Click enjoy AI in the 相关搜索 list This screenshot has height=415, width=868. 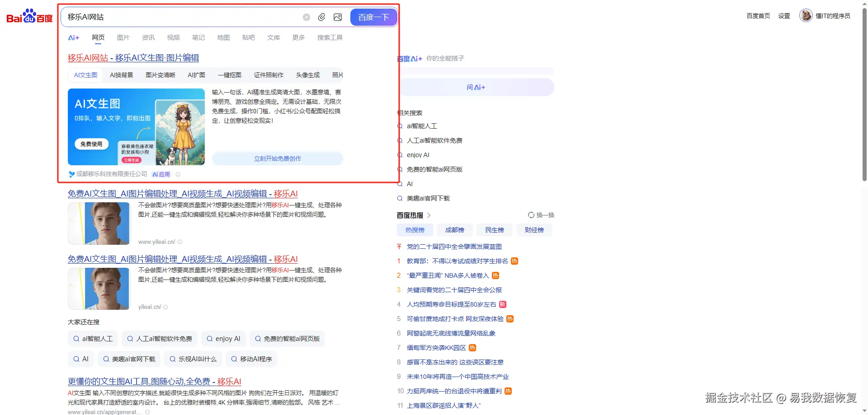(418, 155)
